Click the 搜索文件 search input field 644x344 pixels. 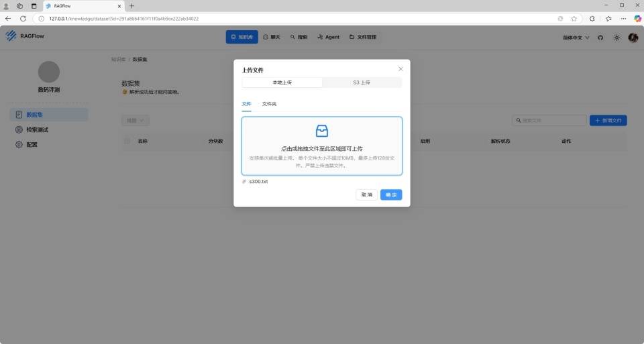point(549,120)
